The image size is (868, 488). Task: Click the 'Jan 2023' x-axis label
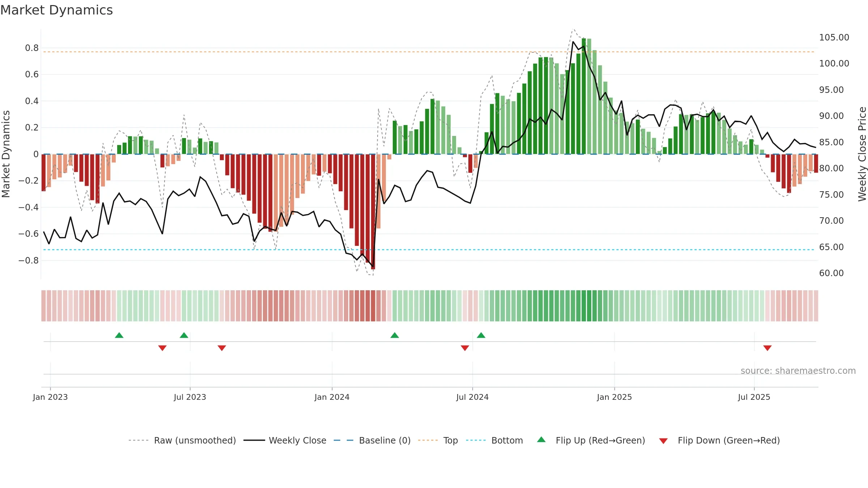point(50,397)
